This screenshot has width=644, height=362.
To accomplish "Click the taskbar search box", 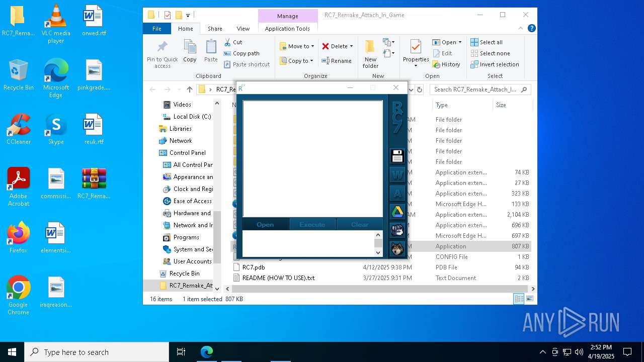I will [x=97, y=352].
